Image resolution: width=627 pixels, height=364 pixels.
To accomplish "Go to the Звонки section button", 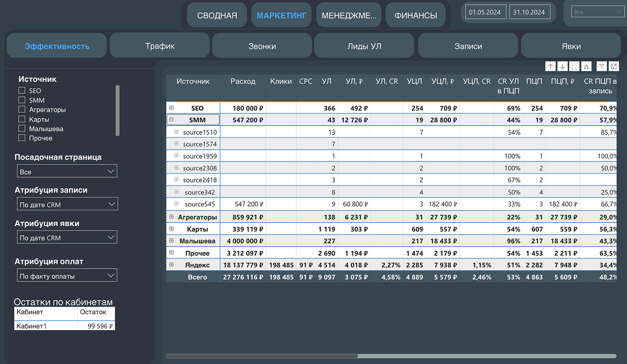I will tap(262, 46).
